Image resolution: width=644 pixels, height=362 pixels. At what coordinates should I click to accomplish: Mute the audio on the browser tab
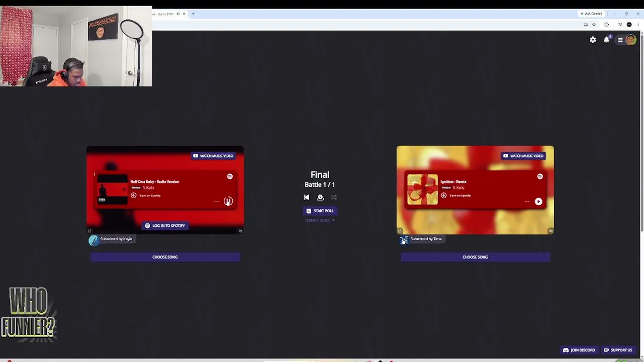pos(178,14)
